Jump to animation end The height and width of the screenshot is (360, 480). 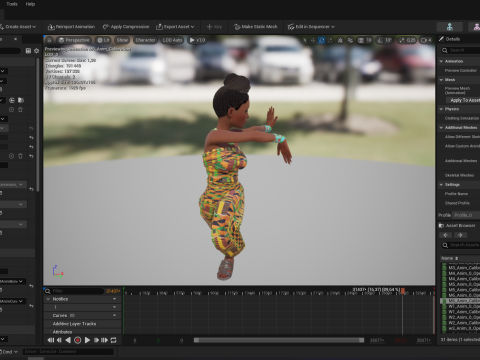(104, 340)
